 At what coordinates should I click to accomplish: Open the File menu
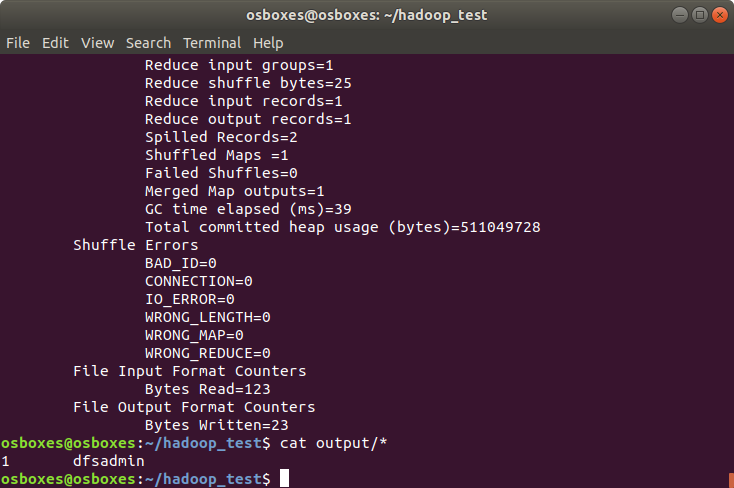[x=18, y=43]
